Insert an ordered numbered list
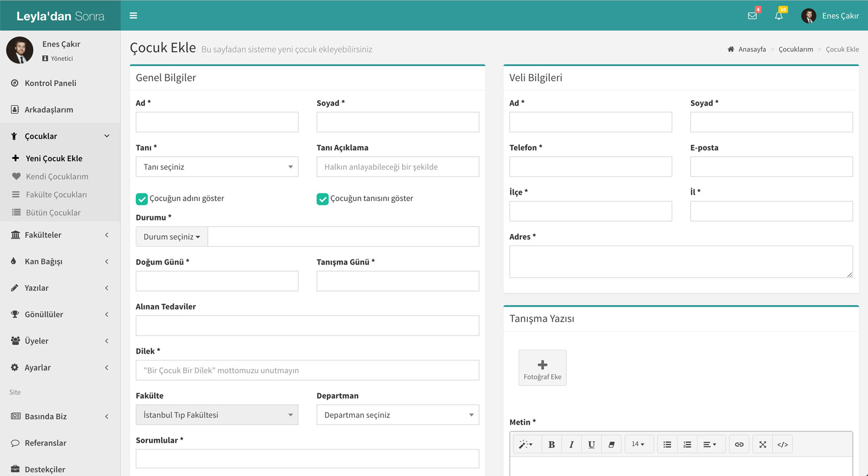The height and width of the screenshot is (476, 868). click(687, 445)
